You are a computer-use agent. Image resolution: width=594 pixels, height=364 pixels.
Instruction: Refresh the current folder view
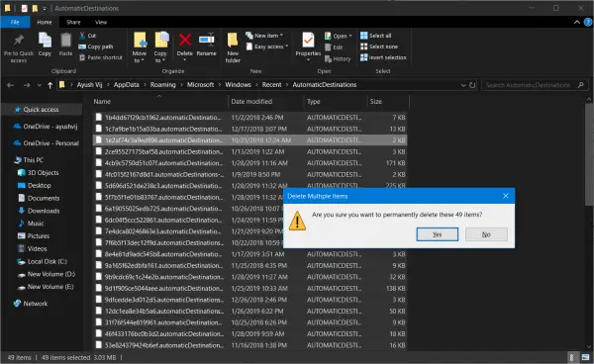(x=472, y=85)
